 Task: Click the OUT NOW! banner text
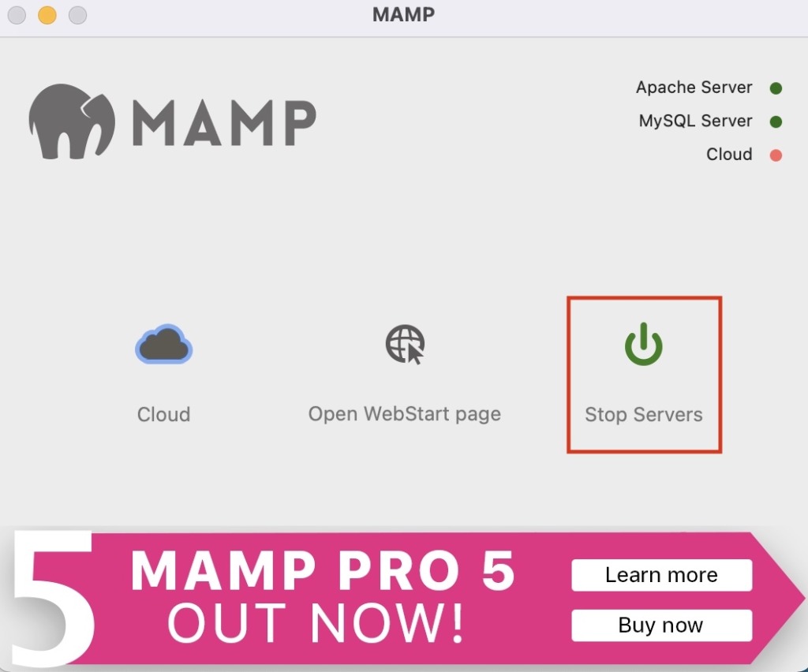(x=316, y=622)
